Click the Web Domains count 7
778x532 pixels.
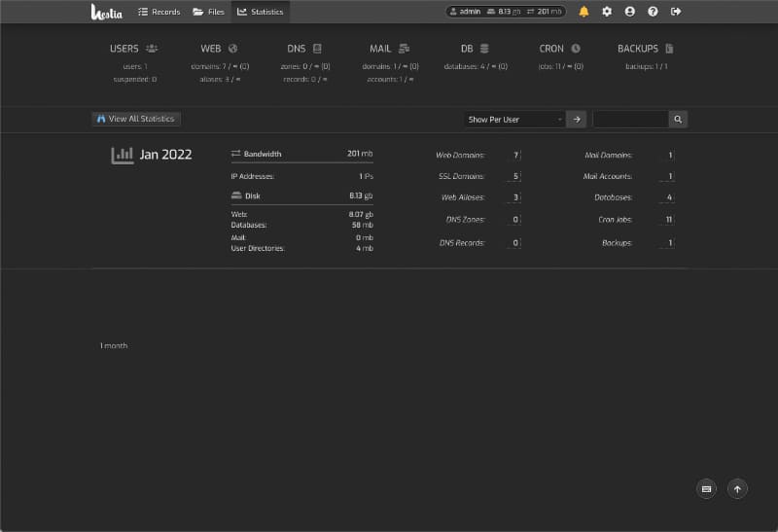point(515,156)
